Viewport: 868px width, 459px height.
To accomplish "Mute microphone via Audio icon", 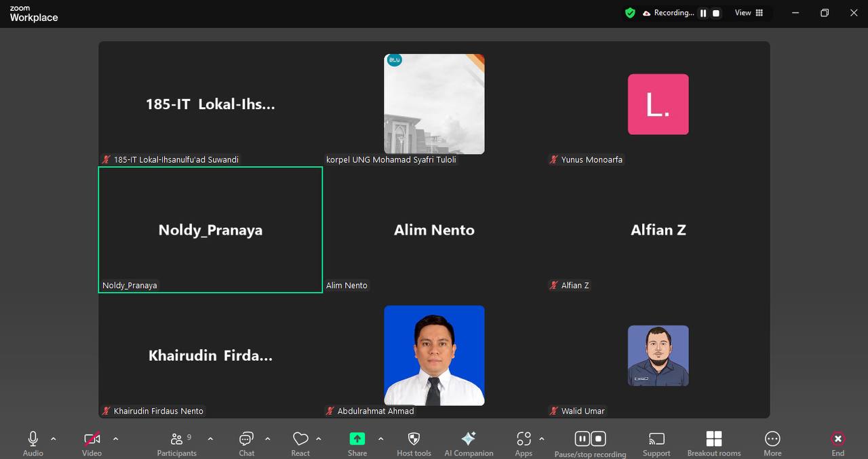I will click(x=33, y=439).
